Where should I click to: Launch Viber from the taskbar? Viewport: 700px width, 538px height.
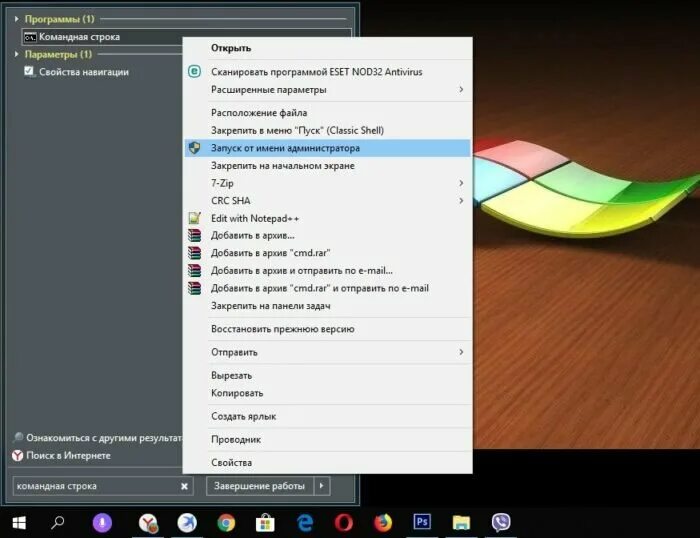pyautogui.click(x=501, y=522)
